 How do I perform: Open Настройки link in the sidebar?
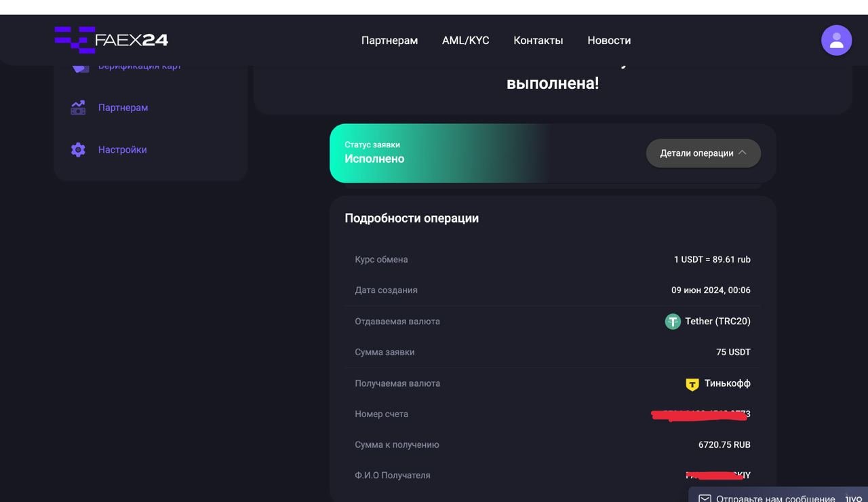pos(122,150)
